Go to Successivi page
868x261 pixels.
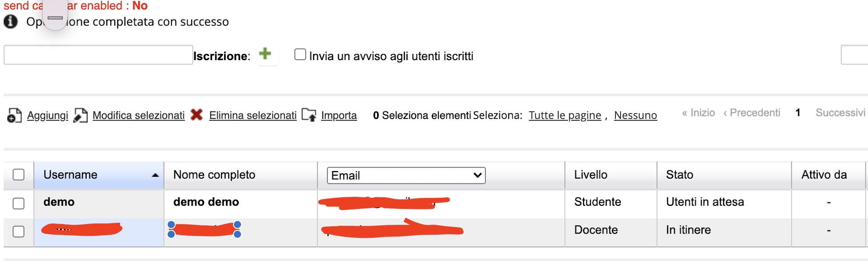(840, 113)
